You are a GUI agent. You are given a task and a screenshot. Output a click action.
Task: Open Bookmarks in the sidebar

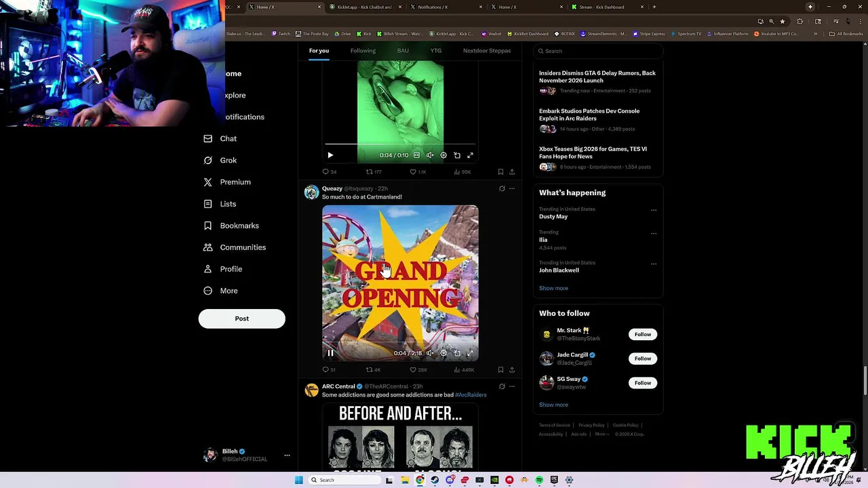pyautogui.click(x=231, y=226)
